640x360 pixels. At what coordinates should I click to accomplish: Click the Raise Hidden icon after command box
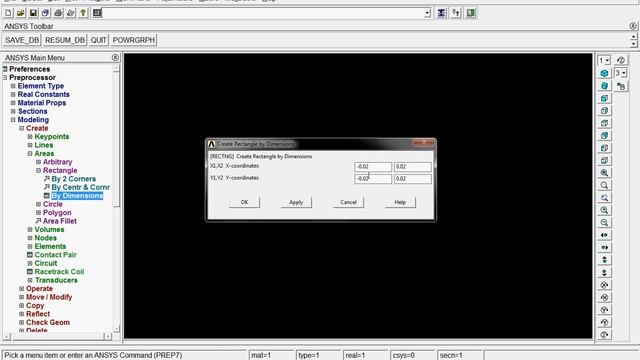coord(441,13)
